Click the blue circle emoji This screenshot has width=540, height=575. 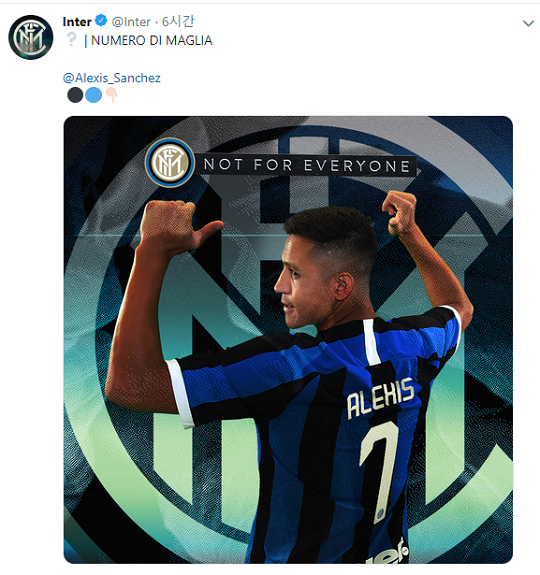pos(93,95)
